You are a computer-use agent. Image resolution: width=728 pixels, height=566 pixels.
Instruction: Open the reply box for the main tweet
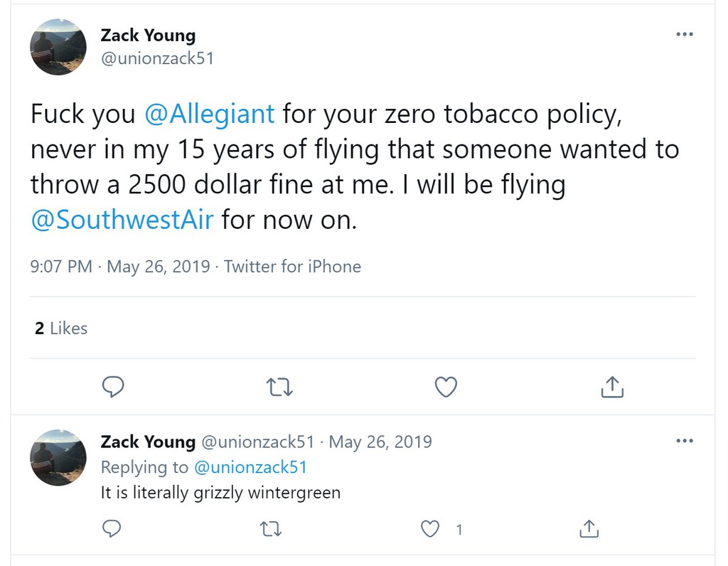tap(114, 387)
